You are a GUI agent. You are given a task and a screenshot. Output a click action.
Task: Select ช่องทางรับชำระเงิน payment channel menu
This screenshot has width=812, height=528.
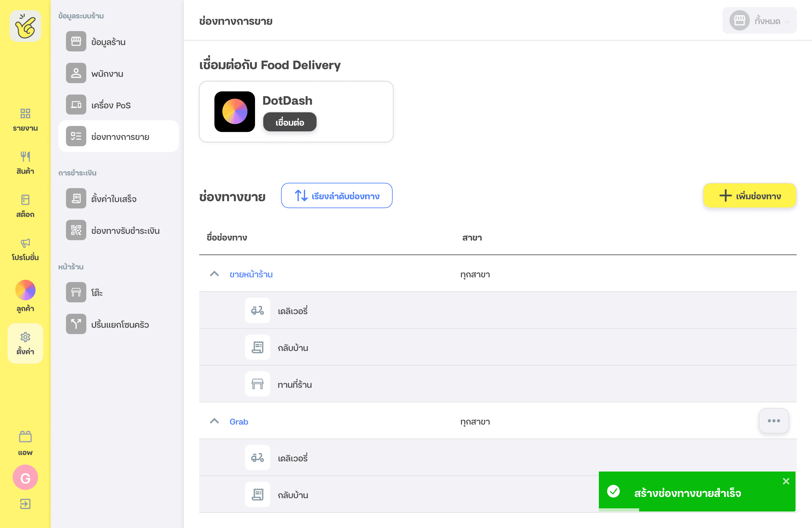click(118, 230)
